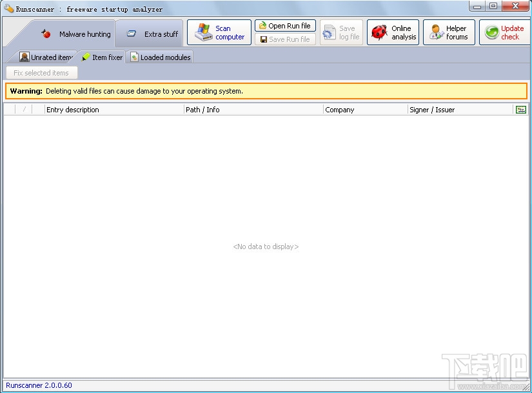Click the pencil icon on Item fixer tab
The width and height of the screenshot is (532, 393).
click(84, 57)
